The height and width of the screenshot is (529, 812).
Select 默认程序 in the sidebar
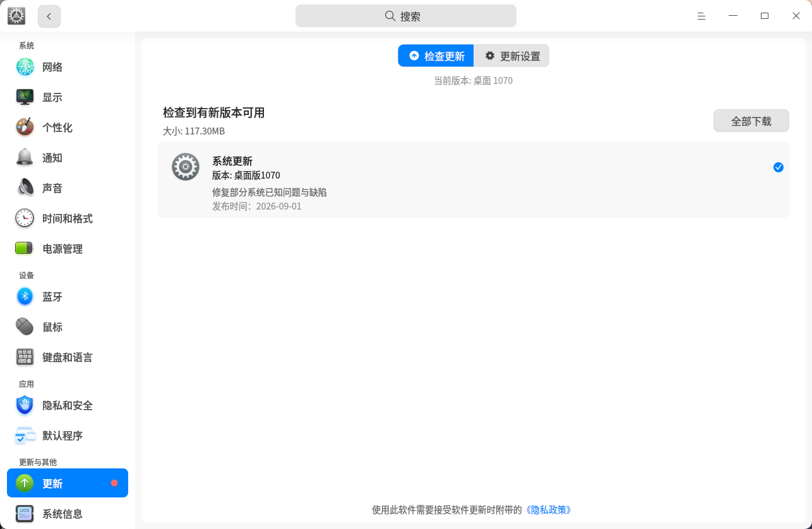point(68,436)
